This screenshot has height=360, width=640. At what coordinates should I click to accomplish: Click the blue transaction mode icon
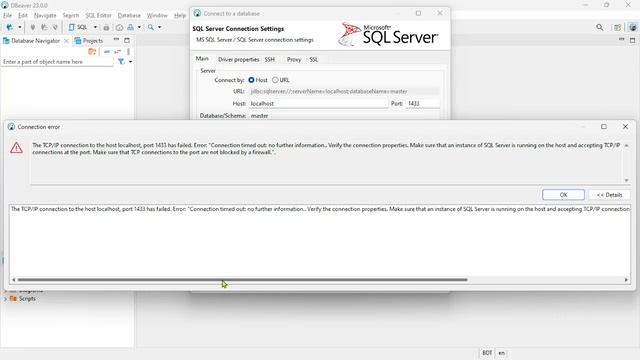tap(130, 27)
